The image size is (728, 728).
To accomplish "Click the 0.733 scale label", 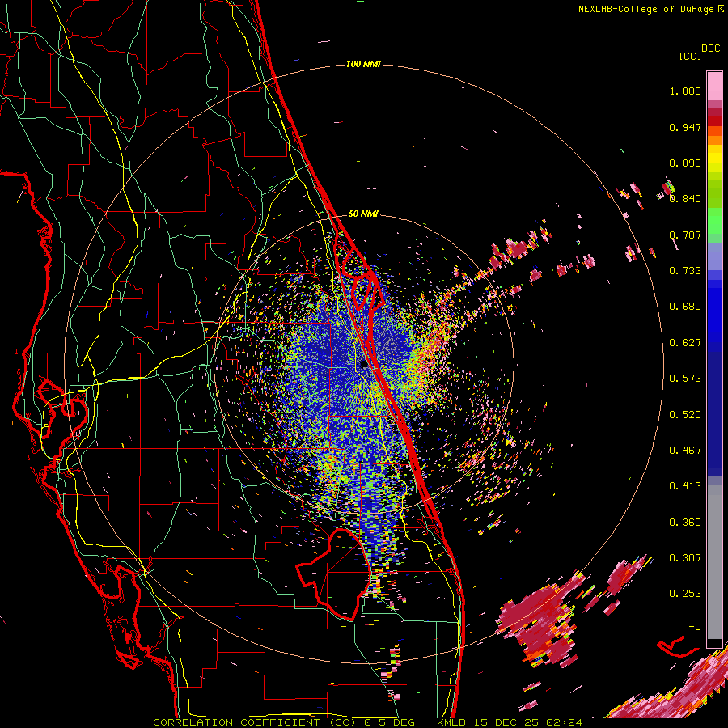I will tap(685, 271).
